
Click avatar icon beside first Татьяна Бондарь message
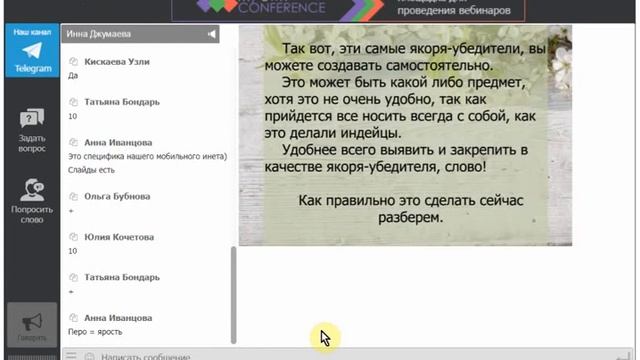click(x=73, y=102)
